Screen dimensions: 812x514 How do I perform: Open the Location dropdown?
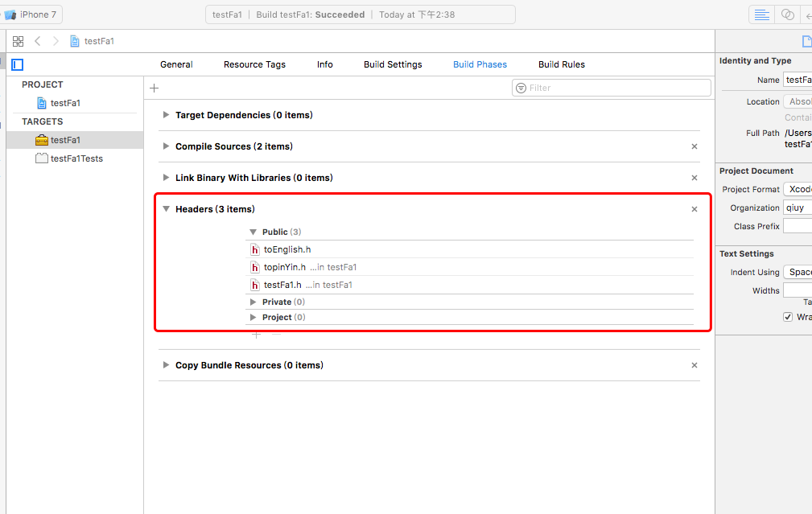tap(798, 102)
